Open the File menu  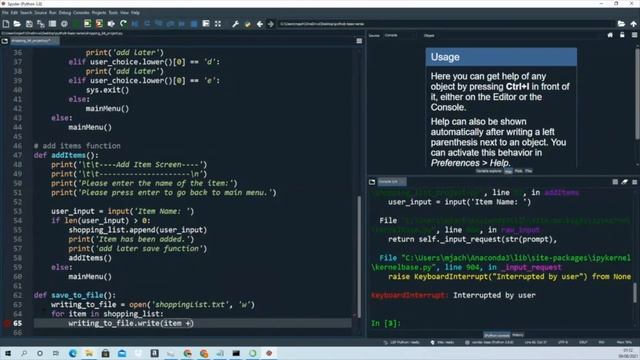[5, 13]
